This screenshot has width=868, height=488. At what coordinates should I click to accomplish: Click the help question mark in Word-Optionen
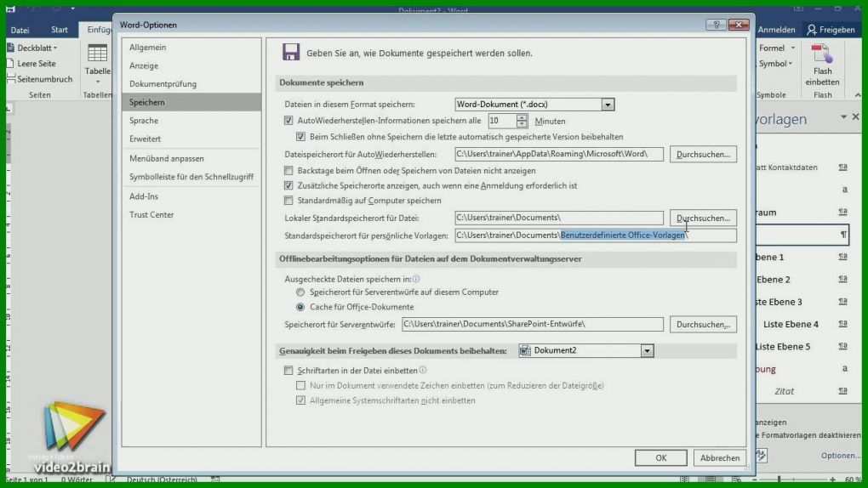717,25
